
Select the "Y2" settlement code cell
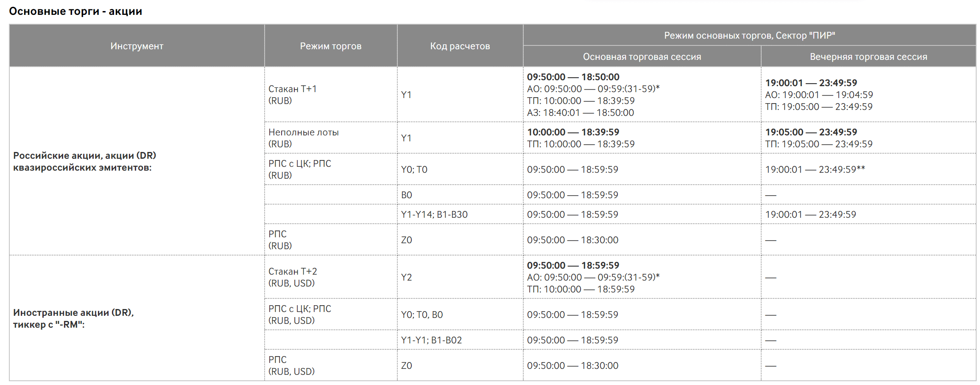406,277
